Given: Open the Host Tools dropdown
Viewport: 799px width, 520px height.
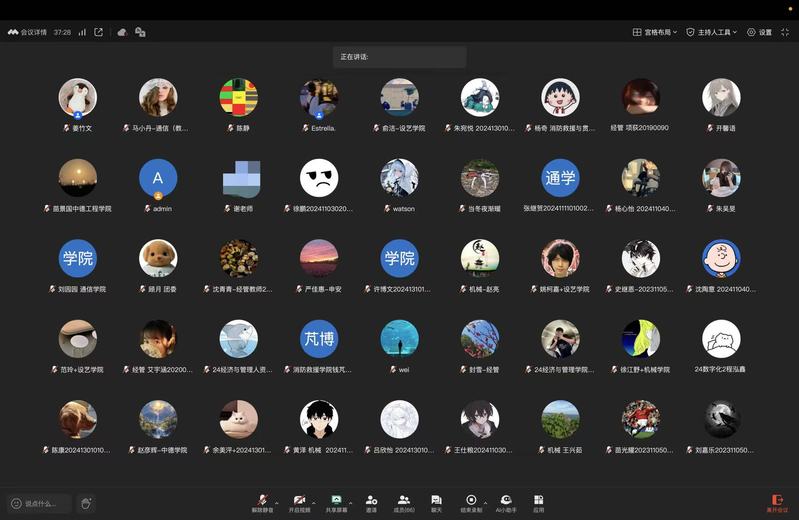Looking at the screenshot, I should (711, 32).
